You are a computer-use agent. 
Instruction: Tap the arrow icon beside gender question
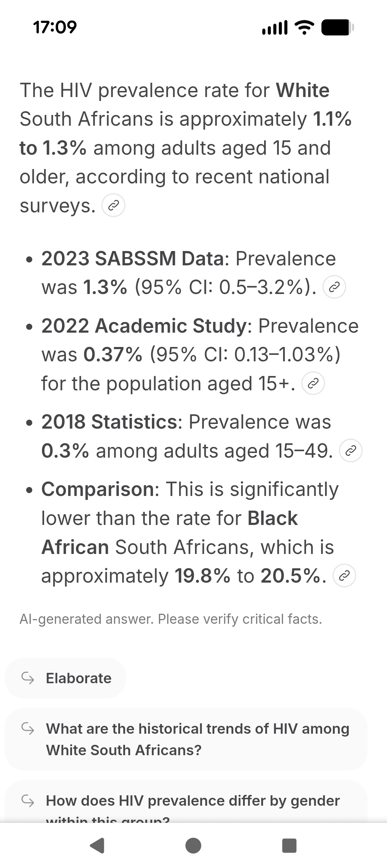point(28,801)
